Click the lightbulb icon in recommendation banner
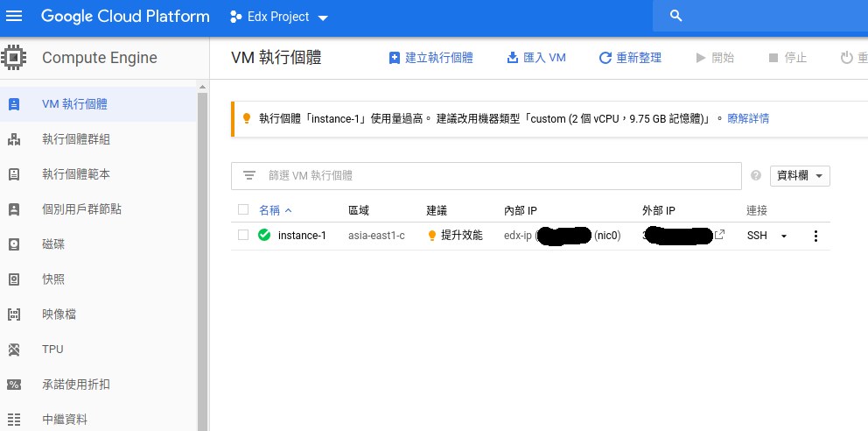Image resolution: width=868 pixels, height=431 pixels. point(247,118)
